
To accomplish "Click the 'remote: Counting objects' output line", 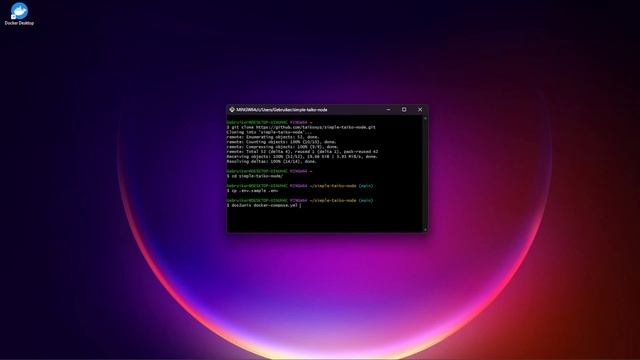I will point(282,142).
